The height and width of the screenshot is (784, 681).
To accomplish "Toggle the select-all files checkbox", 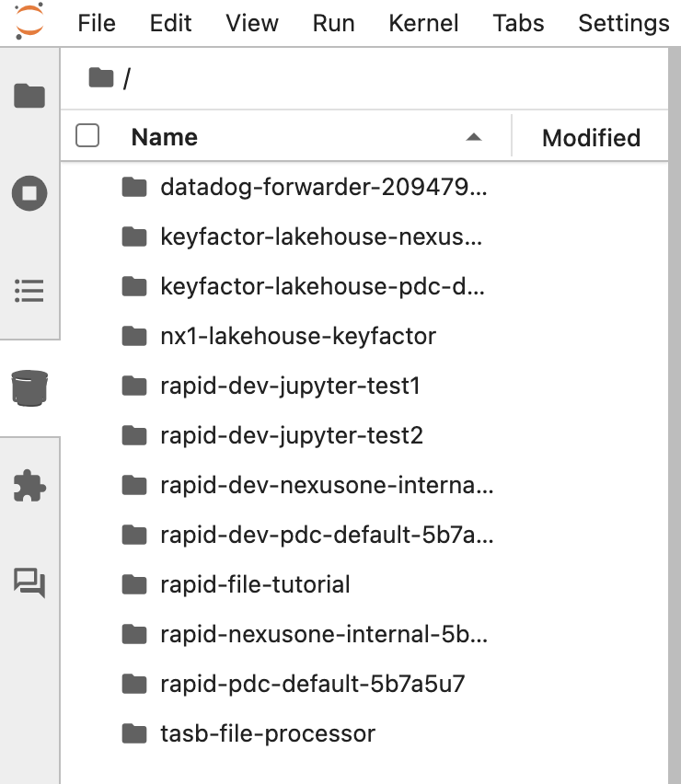I will pyautogui.click(x=87, y=135).
